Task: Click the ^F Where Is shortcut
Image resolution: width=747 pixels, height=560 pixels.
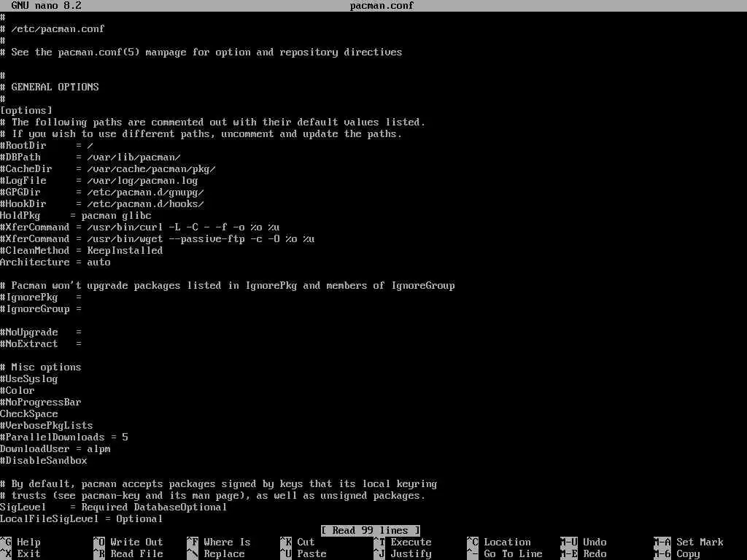Action: pyautogui.click(x=219, y=542)
